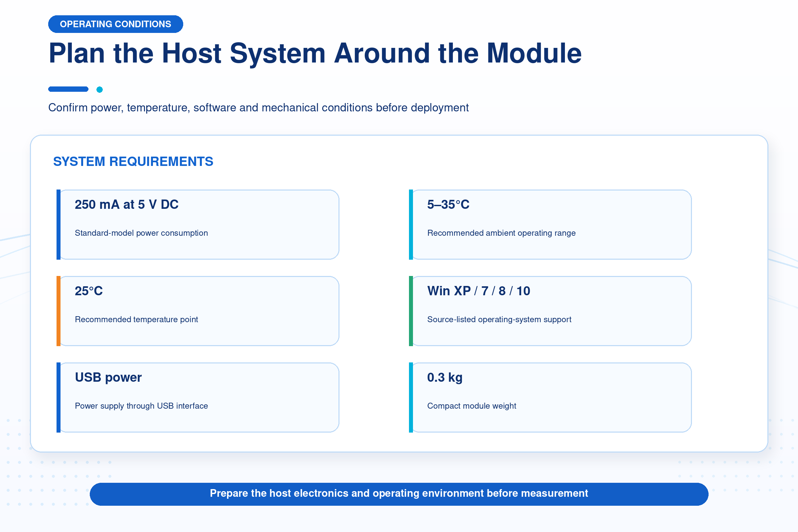Click the OPERATING CONDITIONS badge
798x532 pixels.
[x=116, y=24]
